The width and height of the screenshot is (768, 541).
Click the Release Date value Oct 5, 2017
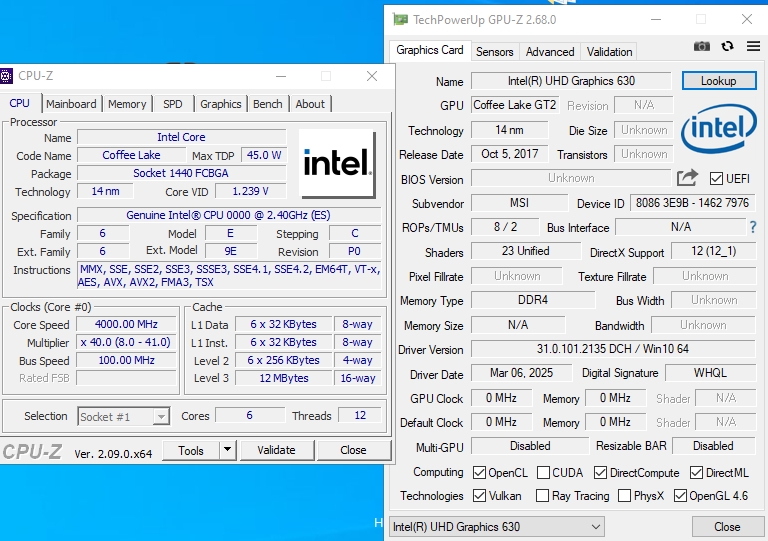[x=509, y=154]
